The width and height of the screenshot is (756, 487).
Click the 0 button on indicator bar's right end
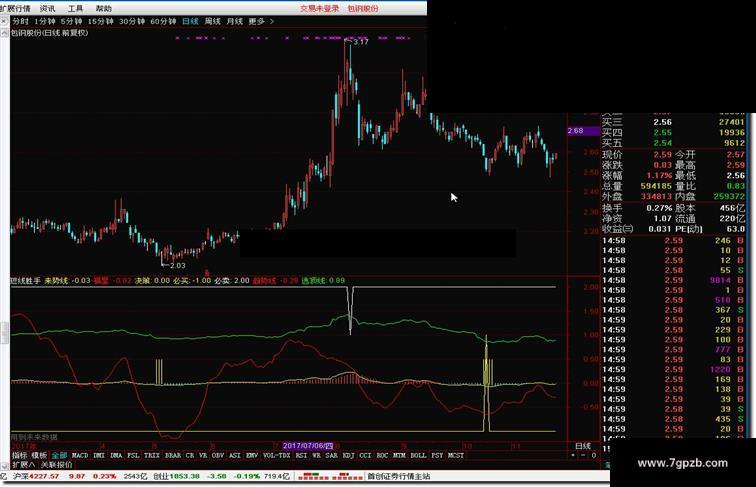pos(594,455)
